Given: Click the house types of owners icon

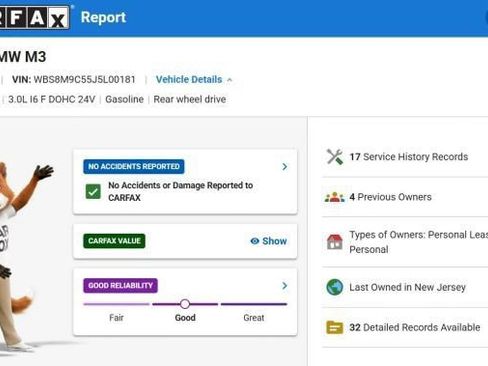Looking at the screenshot, I should coord(335,242).
